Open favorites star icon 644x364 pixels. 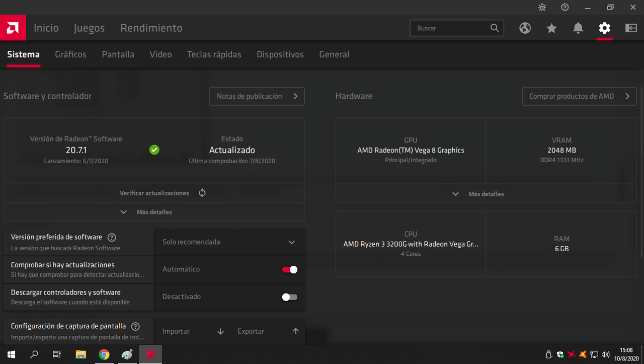pos(552,28)
